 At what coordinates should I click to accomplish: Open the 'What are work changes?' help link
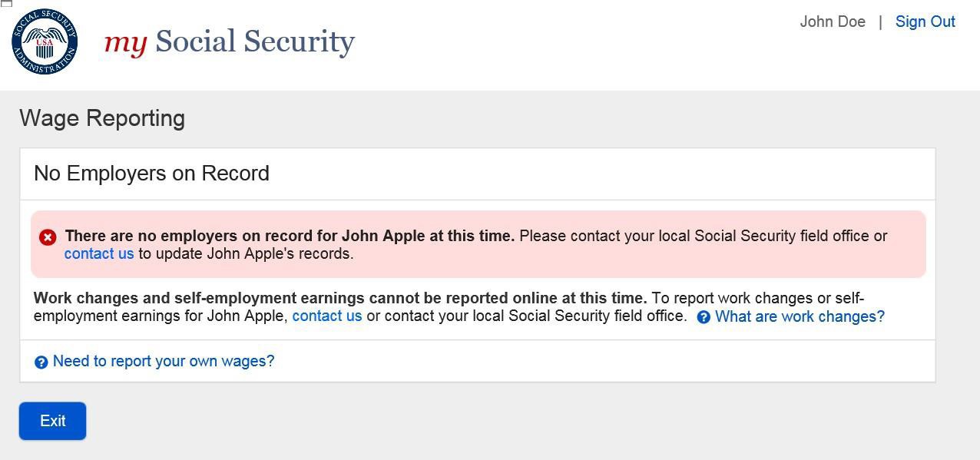[800, 316]
